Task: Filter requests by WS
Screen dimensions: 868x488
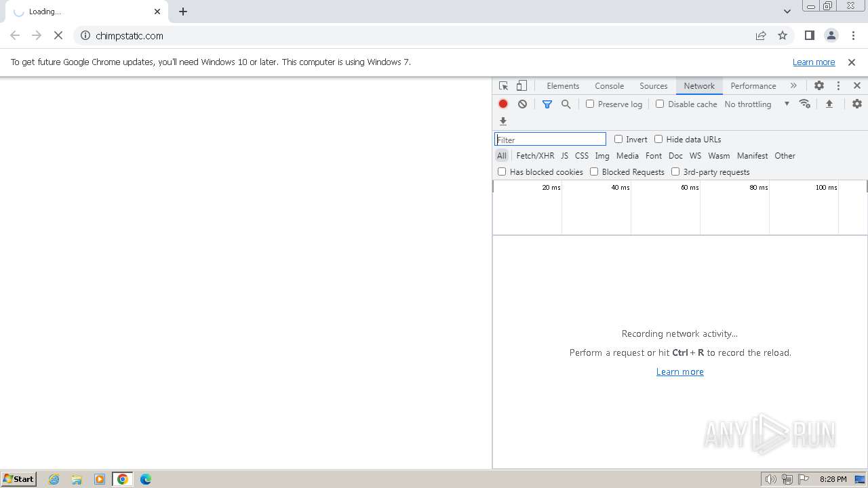Action: [x=695, y=156]
